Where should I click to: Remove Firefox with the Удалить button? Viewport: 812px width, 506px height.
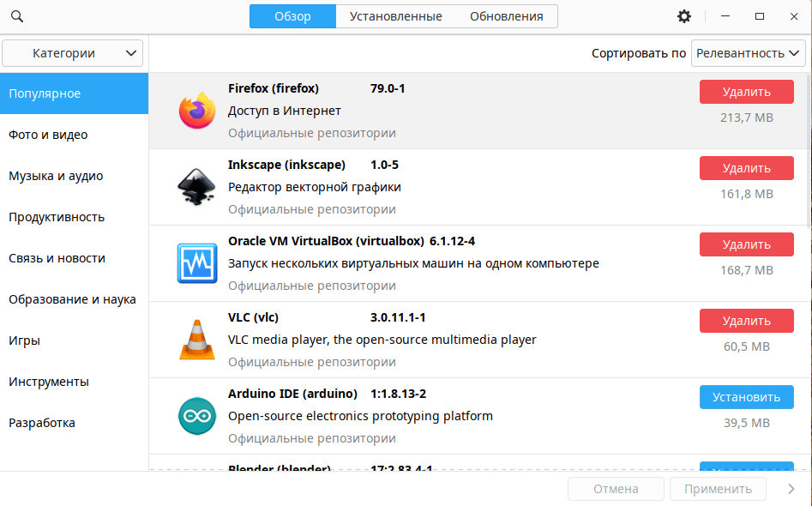coord(746,92)
